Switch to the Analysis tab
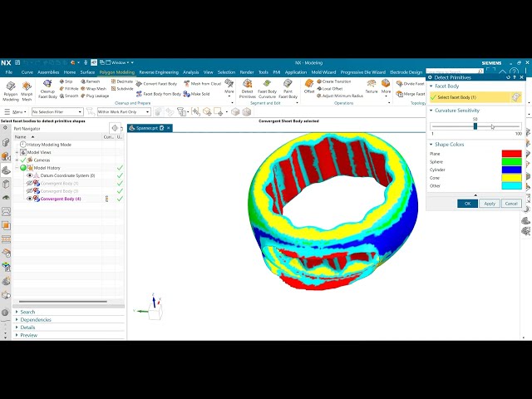This screenshot has width=532, height=399. tap(190, 72)
